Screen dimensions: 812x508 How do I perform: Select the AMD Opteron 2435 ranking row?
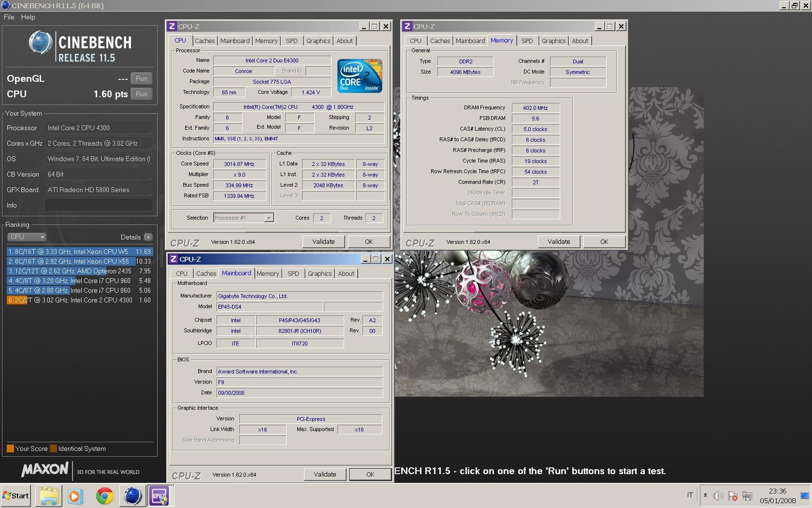[79, 271]
